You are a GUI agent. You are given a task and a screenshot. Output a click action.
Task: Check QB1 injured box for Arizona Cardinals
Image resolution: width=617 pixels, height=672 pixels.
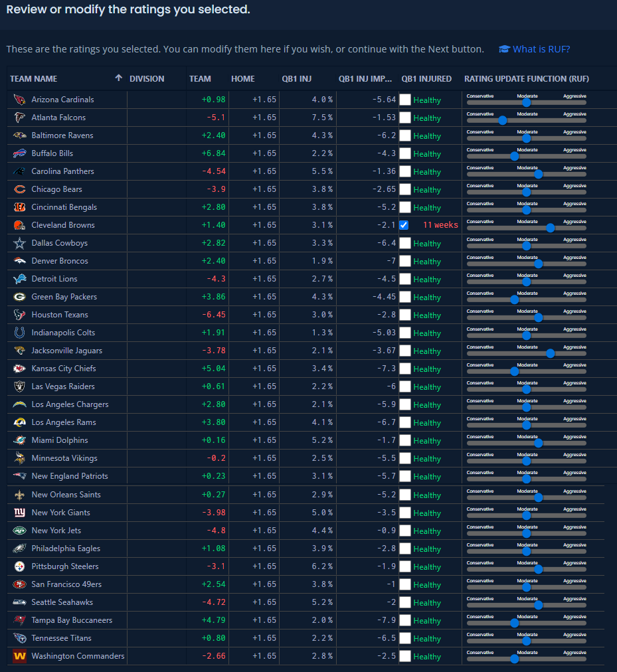(x=404, y=100)
